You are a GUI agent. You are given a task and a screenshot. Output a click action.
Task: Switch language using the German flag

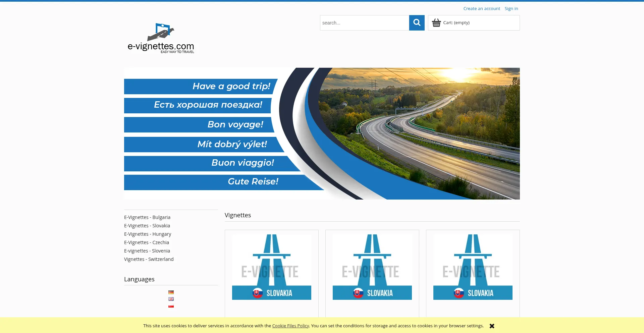click(x=171, y=292)
